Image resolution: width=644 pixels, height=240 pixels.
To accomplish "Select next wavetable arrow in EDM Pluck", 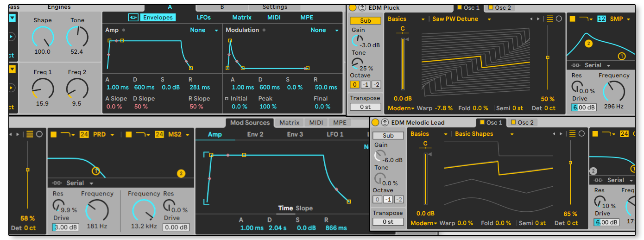I will tap(538, 19).
